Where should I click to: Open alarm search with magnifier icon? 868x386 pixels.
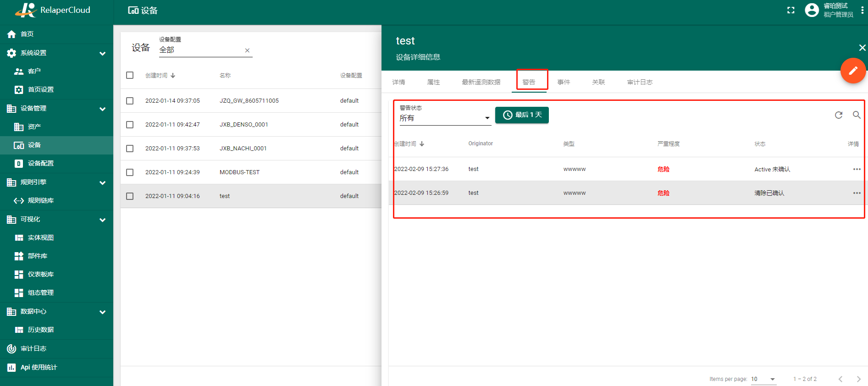857,115
